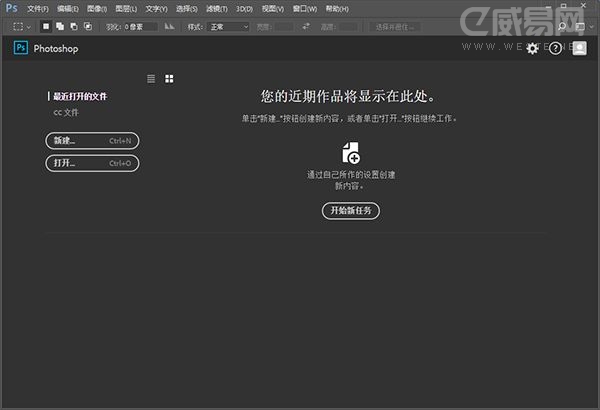Click the Photoshop Ps logo in header
Screen dimensions: 600x410
[x=21, y=48]
